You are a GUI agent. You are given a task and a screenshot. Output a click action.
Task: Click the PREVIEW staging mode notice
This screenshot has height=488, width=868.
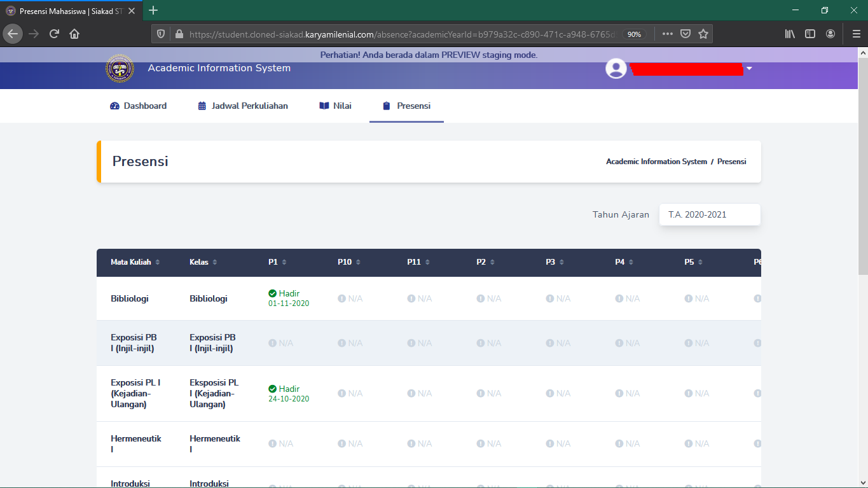point(429,55)
